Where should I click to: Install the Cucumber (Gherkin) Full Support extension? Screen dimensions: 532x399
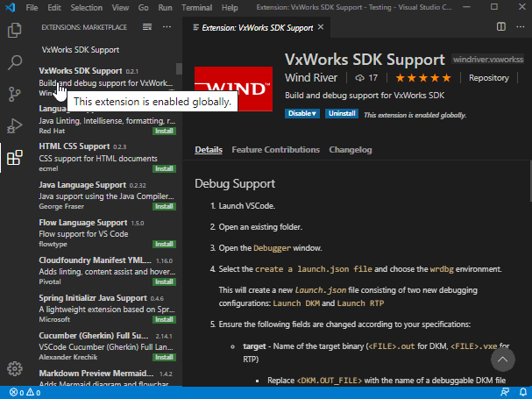pyautogui.click(x=164, y=357)
